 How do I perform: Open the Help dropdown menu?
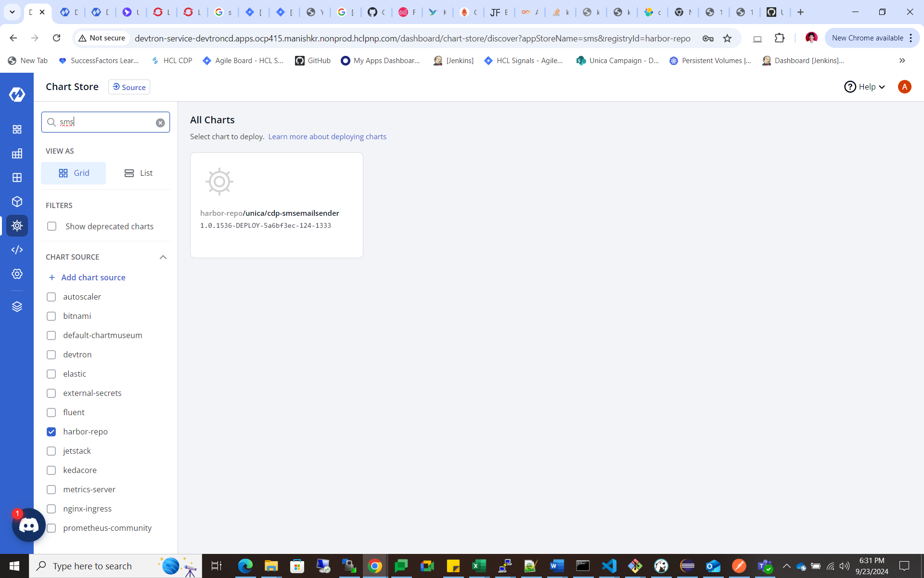tap(865, 87)
